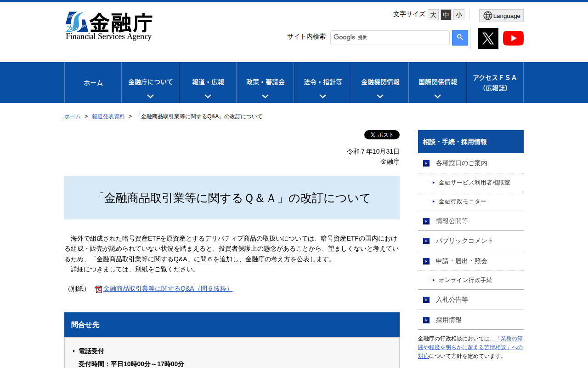Click the date text 令和７年10月31日

pyautogui.click(x=373, y=151)
